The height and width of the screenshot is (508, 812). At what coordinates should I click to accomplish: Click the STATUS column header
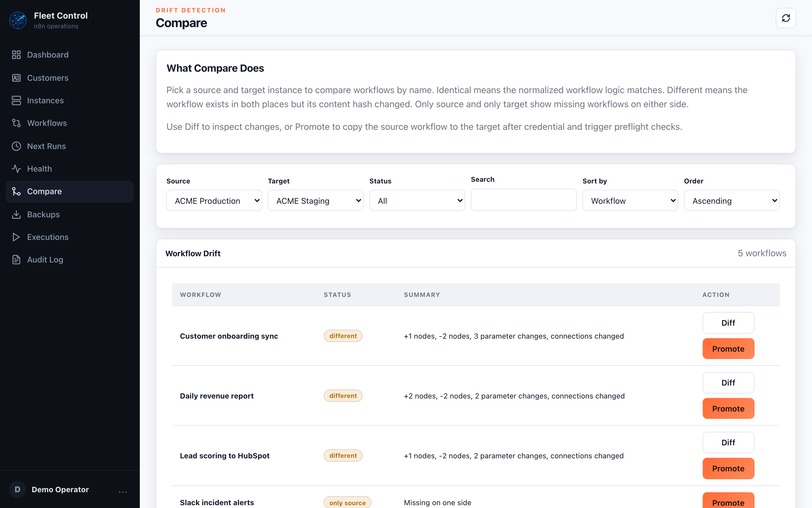click(337, 295)
